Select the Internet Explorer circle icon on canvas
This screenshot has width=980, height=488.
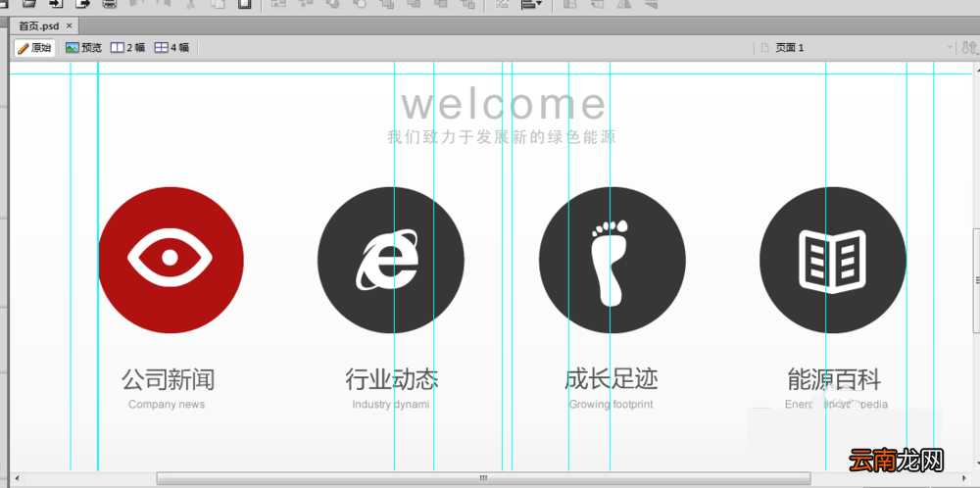[x=391, y=260]
